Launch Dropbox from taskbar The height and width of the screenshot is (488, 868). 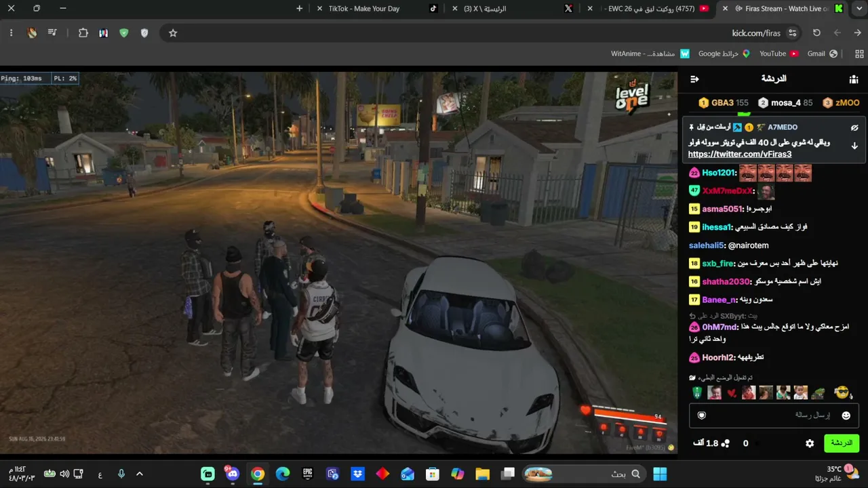coord(357,474)
